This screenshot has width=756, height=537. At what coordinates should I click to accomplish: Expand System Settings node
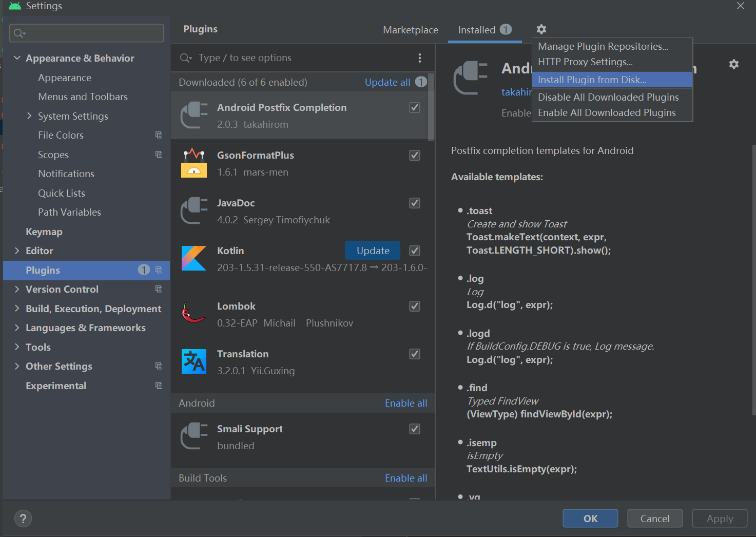tap(29, 116)
